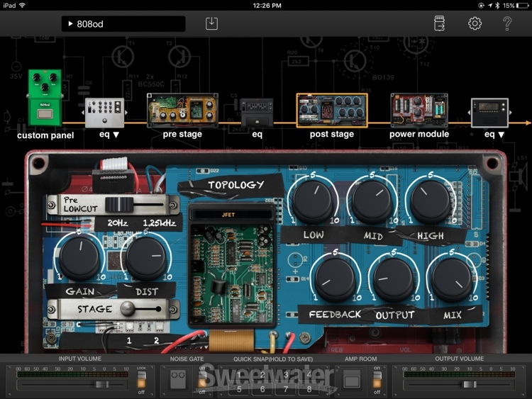Click the DIST knob
The image size is (532, 399).
(x=146, y=257)
